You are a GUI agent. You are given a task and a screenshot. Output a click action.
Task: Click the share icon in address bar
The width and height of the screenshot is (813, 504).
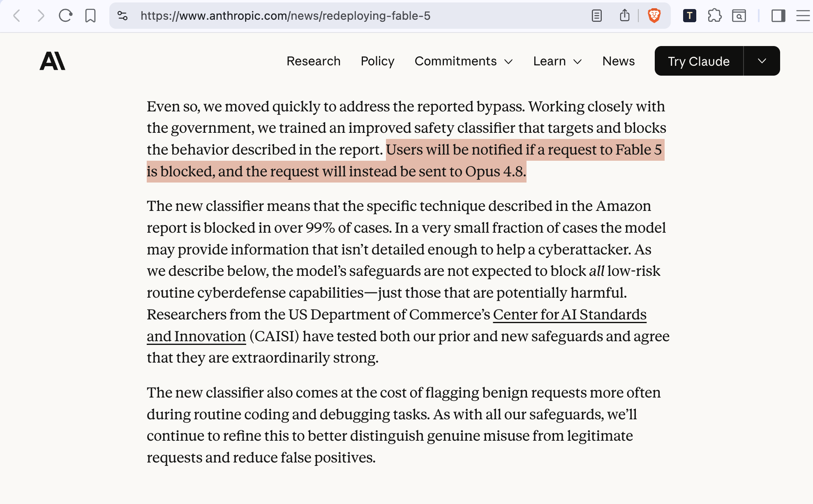coord(624,16)
